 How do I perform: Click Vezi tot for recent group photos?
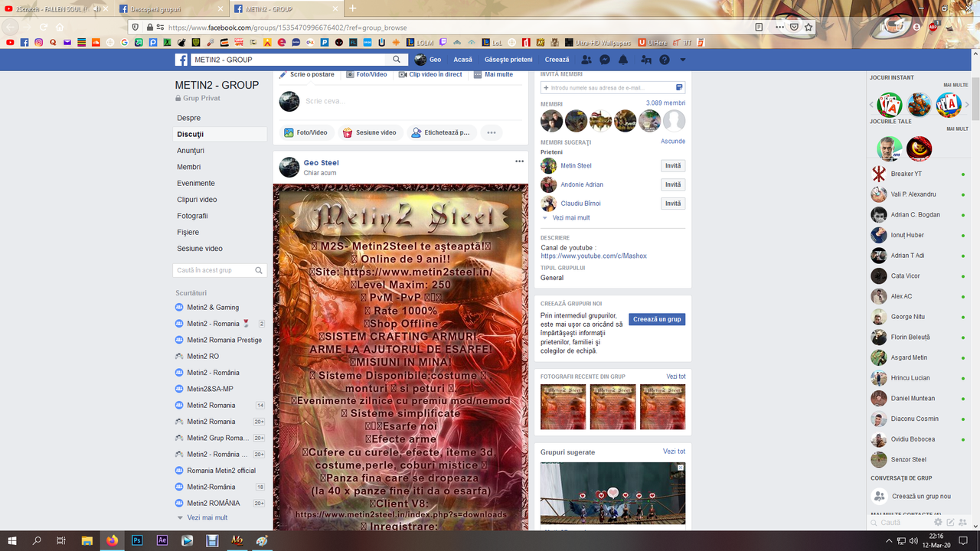tap(676, 377)
